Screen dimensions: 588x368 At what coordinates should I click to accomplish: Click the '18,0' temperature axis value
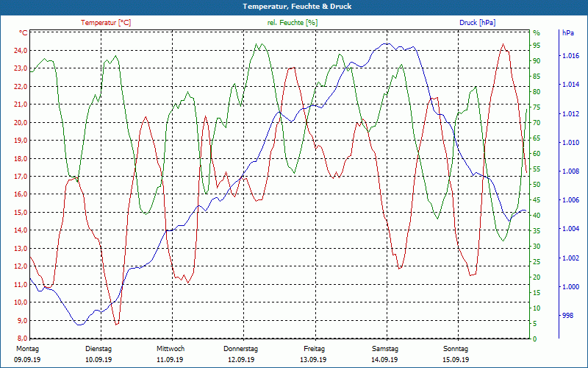click(21, 158)
